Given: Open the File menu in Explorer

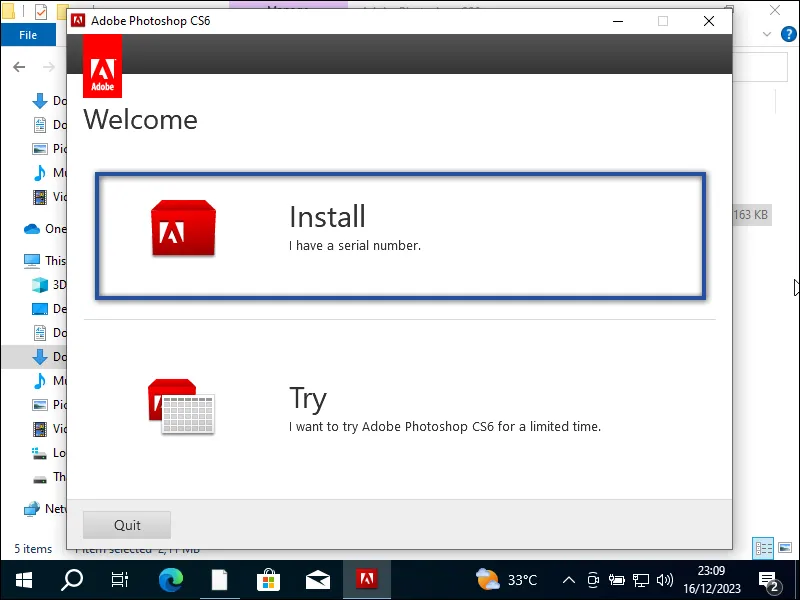Looking at the screenshot, I should point(28,33).
